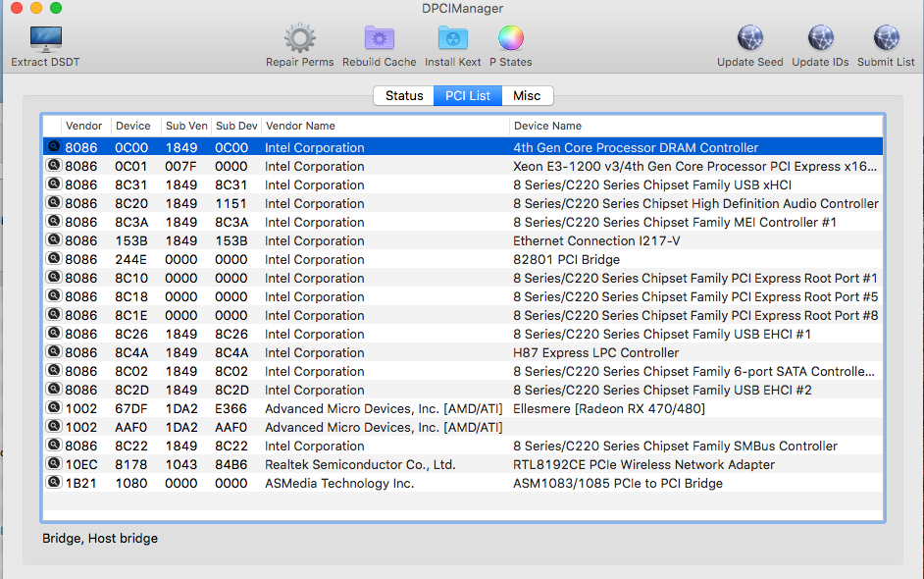Viewport: 924px width, 579px height.
Task: Open the Misc tab
Action: (527, 95)
